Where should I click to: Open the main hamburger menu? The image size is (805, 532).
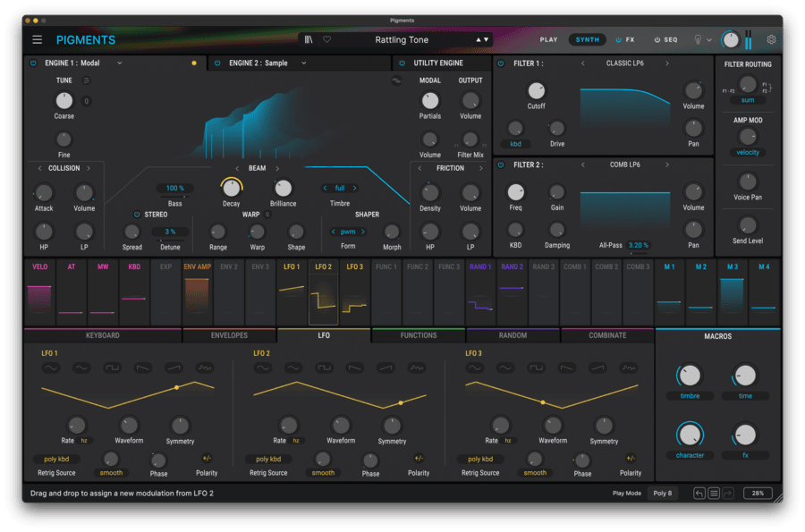tap(36, 38)
